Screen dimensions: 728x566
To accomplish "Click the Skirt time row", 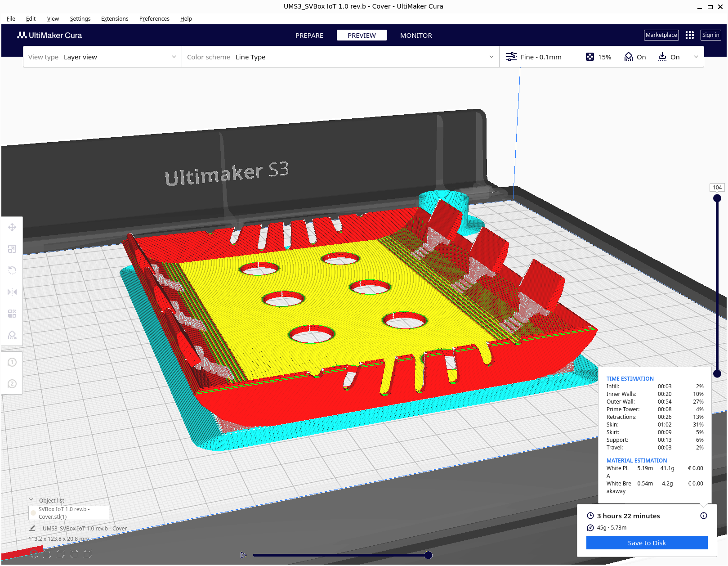I will pos(655,432).
